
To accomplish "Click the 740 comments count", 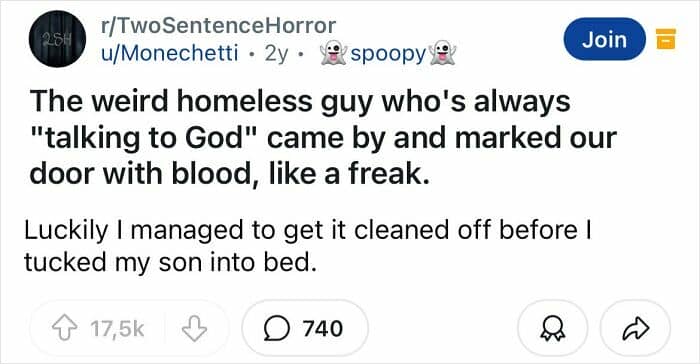I will 322,329.
